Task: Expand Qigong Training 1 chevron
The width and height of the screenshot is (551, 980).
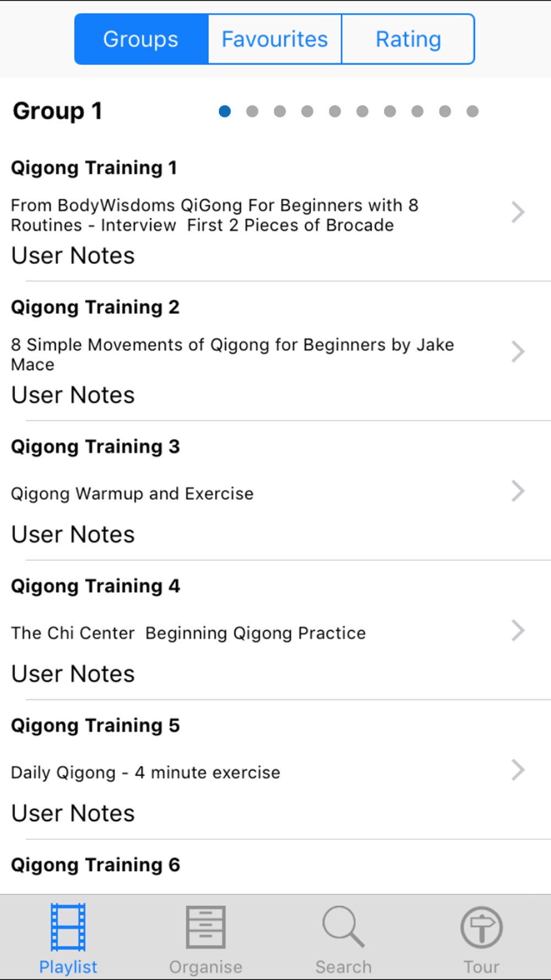Action: [518, 212]
